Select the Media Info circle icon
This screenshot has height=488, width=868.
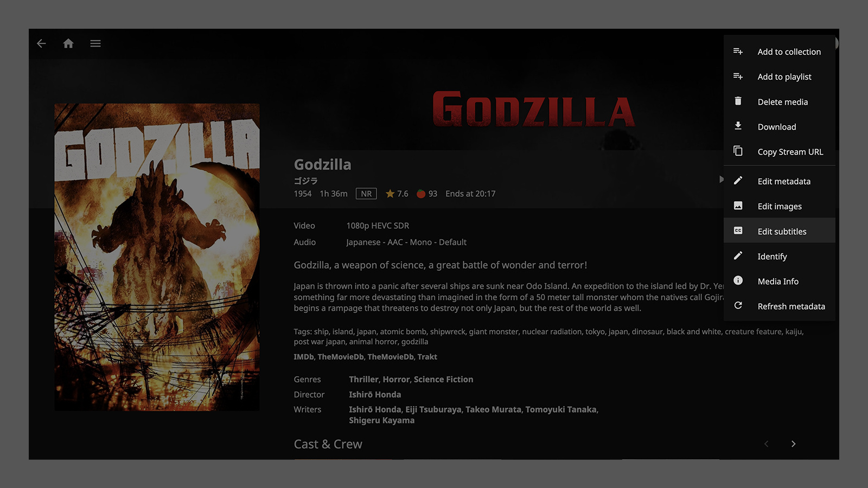tap(738, 281)
